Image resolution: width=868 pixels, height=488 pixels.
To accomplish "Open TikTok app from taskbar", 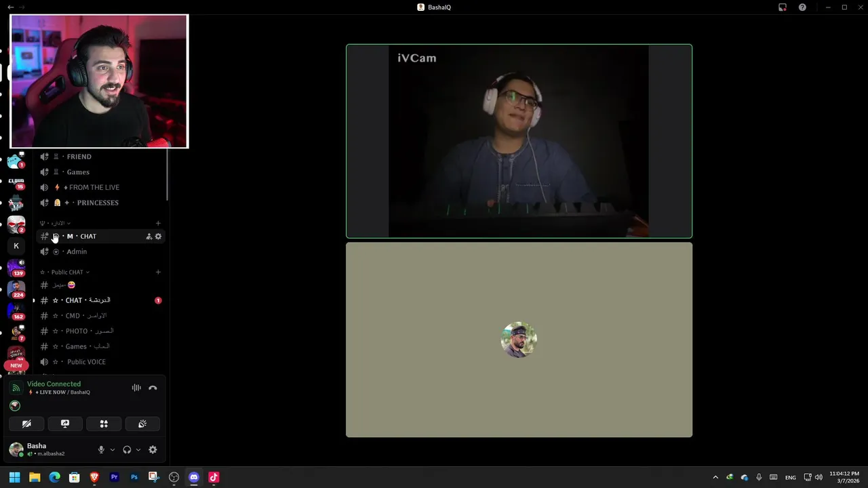I will click(x=214, y=477).
